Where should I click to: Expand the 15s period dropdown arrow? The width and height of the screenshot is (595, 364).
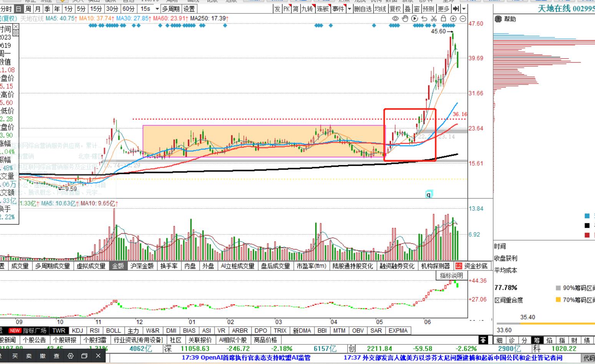coord(157,9)
